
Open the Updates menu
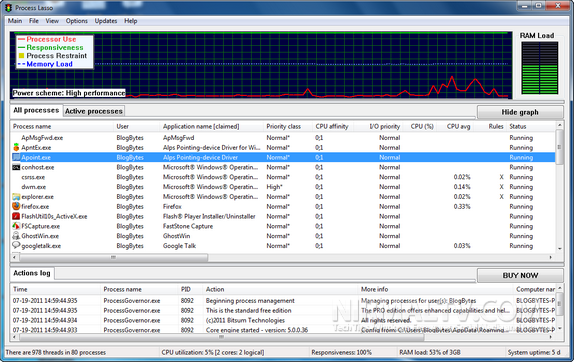[x=106, y=21]
